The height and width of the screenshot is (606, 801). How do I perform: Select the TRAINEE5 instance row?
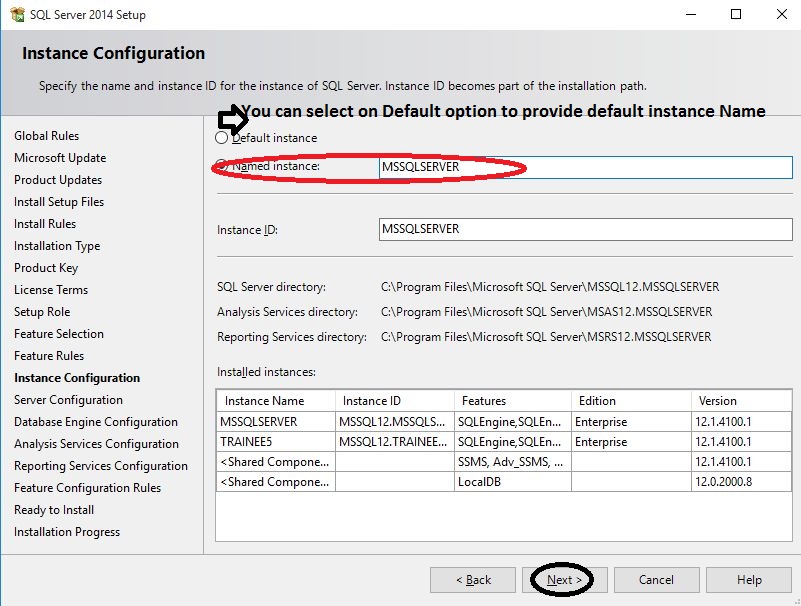[x=504, y=441]
